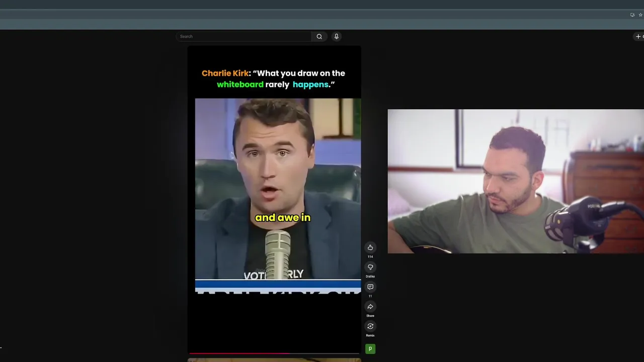644x362 pixels.
Task: Remix this short
Action: pyautogui.click(x=370, y=326)
